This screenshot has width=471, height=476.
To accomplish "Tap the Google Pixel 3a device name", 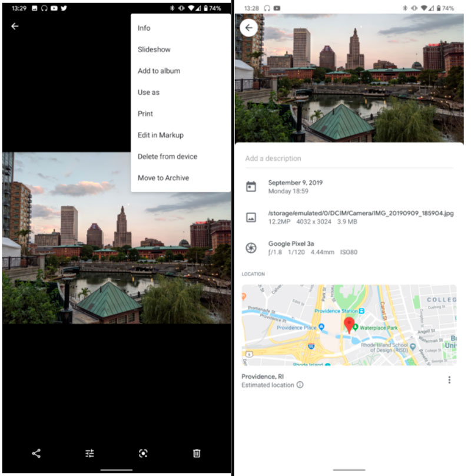I will tap(291, 243).
